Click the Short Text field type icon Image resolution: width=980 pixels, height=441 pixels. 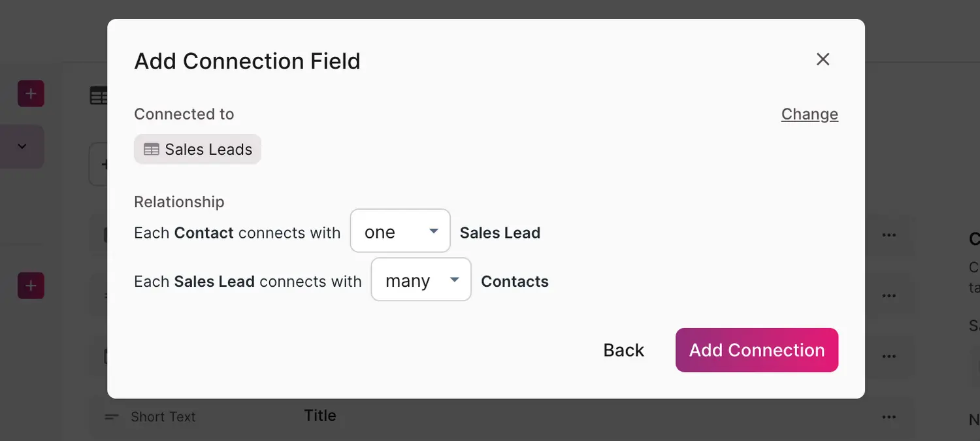click(x=112, y=417)
